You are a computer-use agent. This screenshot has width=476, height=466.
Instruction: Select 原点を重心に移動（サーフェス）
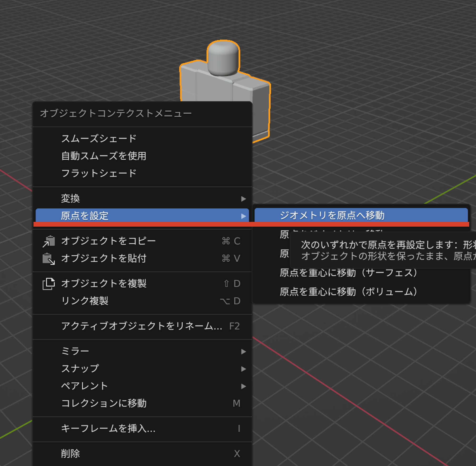click(361, 273)
